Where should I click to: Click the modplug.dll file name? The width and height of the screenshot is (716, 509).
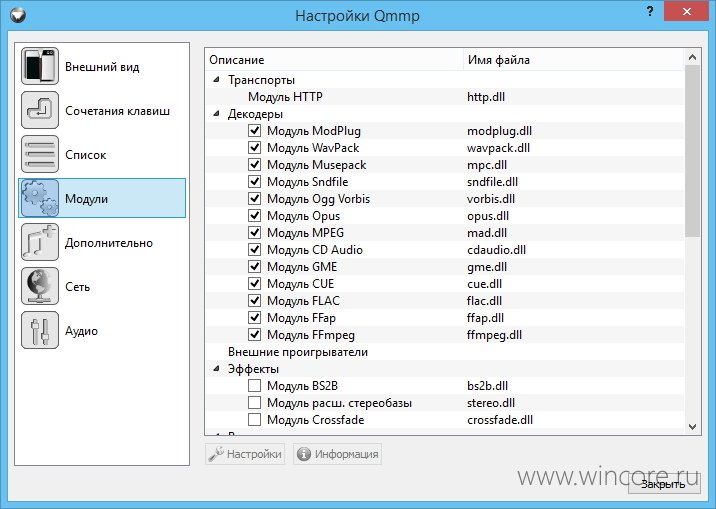(499, 131)
